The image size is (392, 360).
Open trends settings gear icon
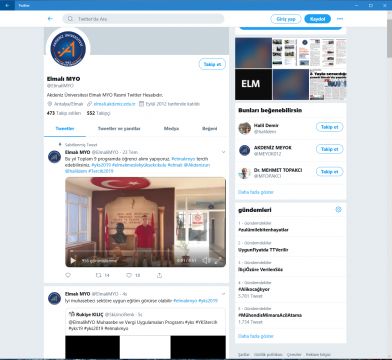pyautogui.click(x=338, y=209)
